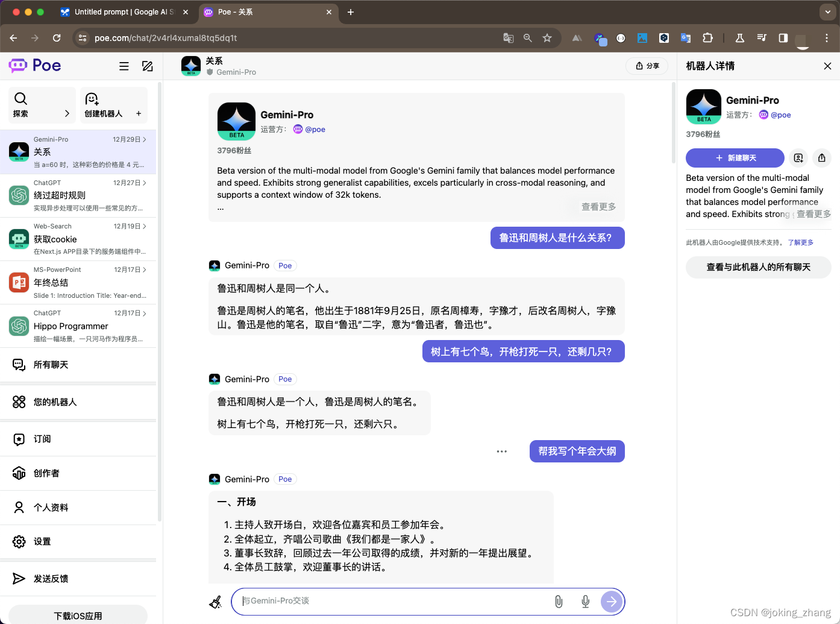Open the Gemini-Pro 关系 chat

coord(78,152)
